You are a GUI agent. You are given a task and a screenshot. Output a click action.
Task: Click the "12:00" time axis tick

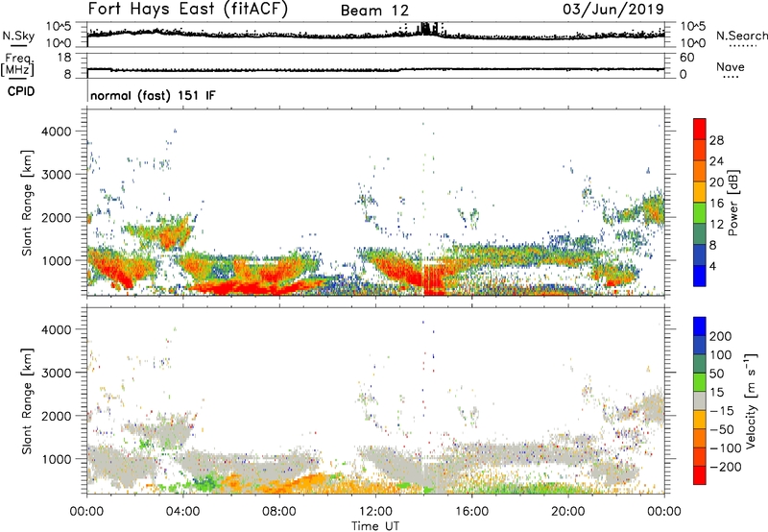coord(375,512)
